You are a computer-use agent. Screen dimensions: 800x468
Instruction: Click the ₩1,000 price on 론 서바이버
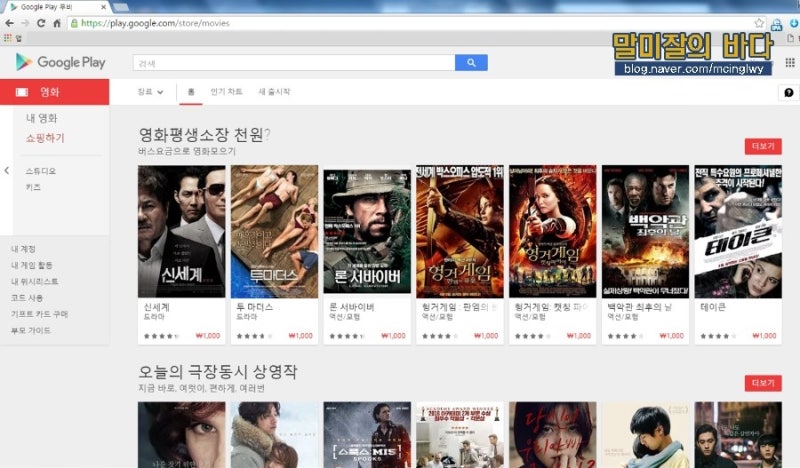point(393,336)
